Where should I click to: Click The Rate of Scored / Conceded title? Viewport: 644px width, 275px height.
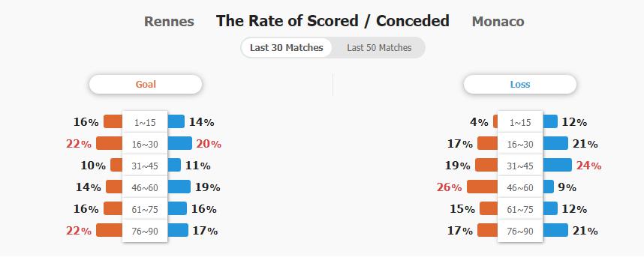333,20
